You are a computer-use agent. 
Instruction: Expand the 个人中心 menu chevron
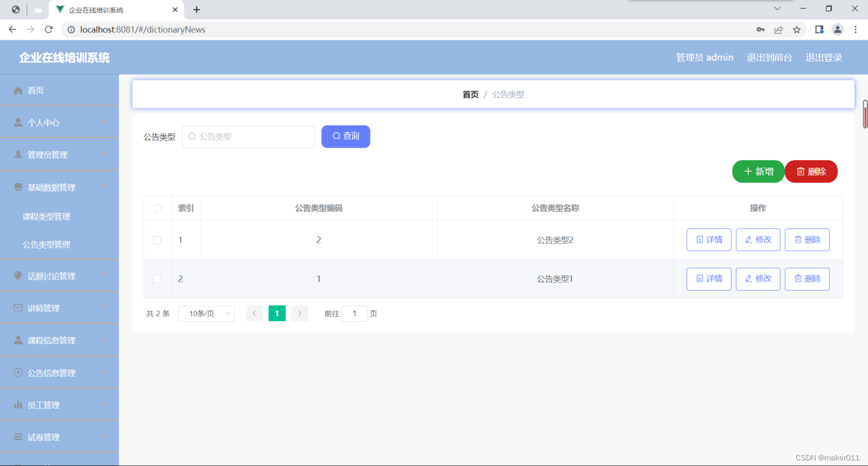105,122
